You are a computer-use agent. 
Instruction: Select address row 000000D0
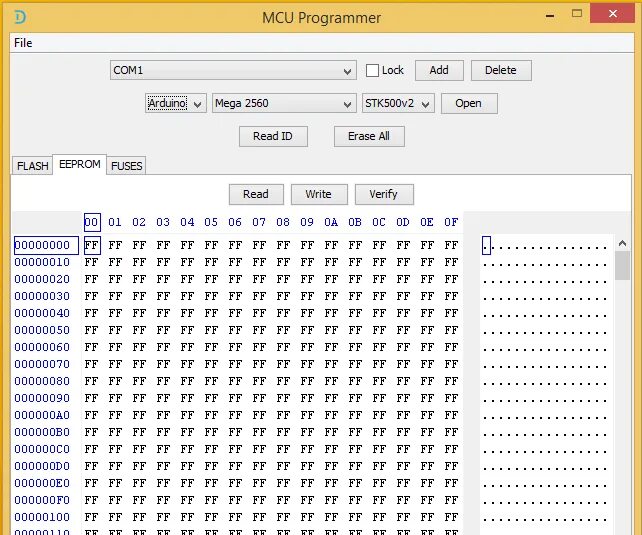(x=42, y=466)
